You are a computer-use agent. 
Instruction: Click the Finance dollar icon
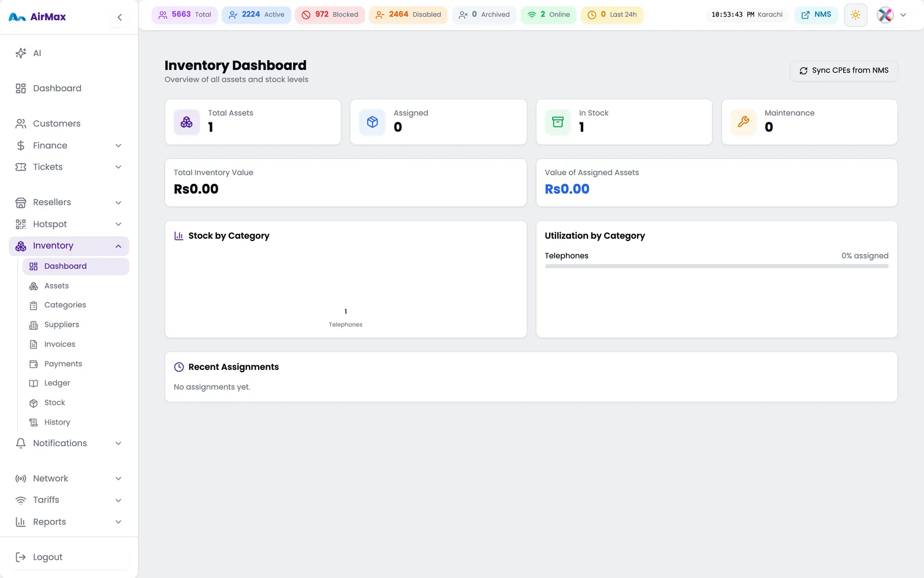(x=21, y=146)
